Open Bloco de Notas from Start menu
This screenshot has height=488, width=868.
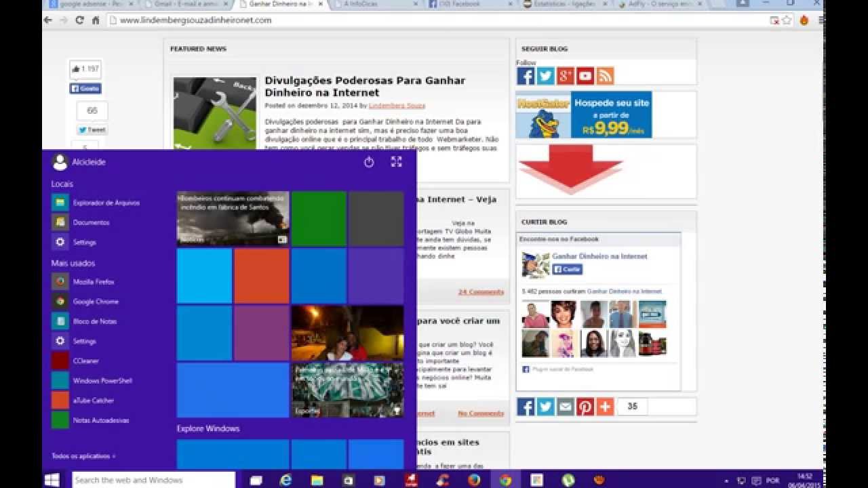84,321
